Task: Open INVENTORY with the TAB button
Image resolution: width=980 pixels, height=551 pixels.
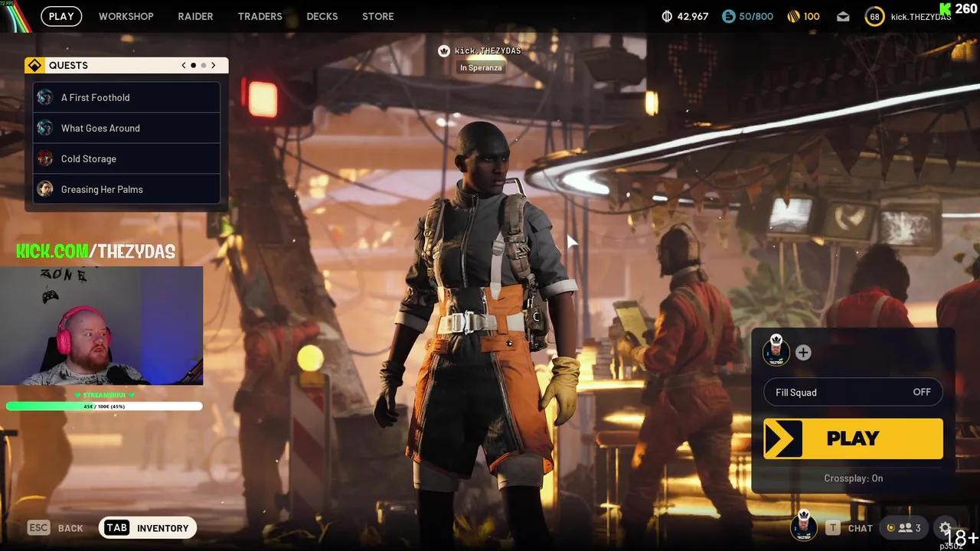Action: 147,528
